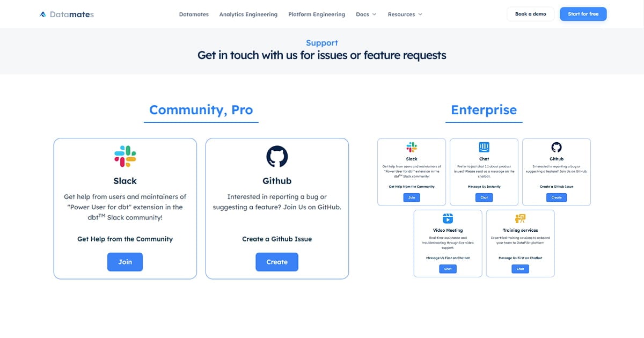Click the large GitHub logo in Community card
This screenshot has height=338, width=644.
[x=277, y=156]
